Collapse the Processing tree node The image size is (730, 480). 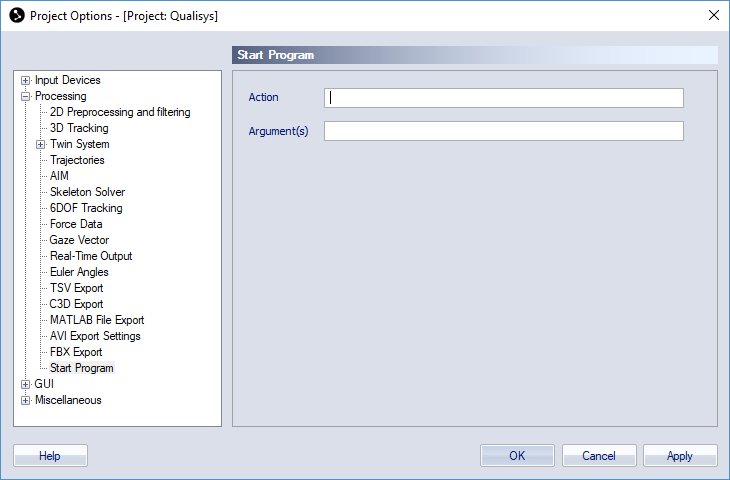[x=26, y=96]
